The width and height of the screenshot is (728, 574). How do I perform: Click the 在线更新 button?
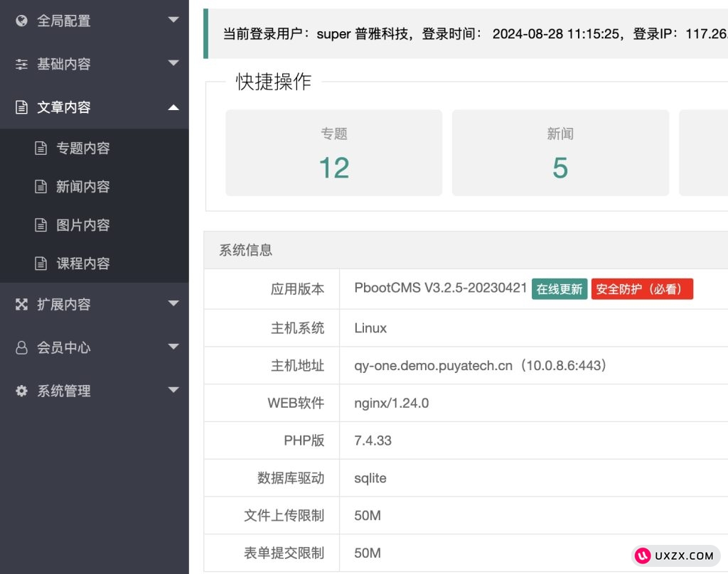click(560, 289)
